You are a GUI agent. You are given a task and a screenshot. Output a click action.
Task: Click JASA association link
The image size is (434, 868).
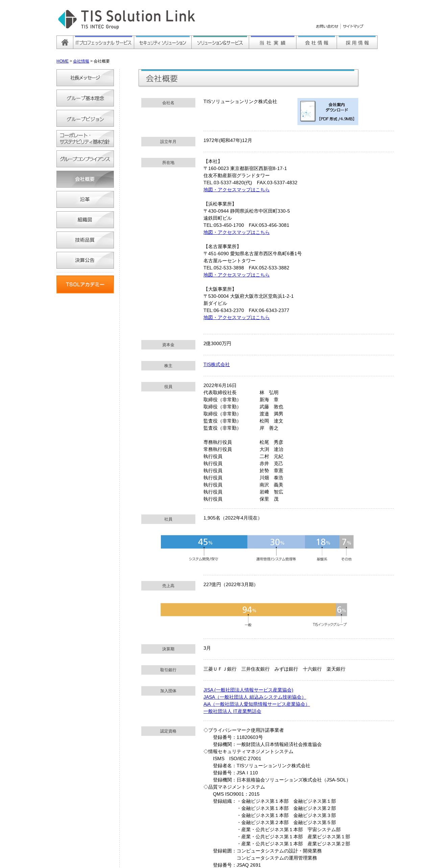coord(255,697)
